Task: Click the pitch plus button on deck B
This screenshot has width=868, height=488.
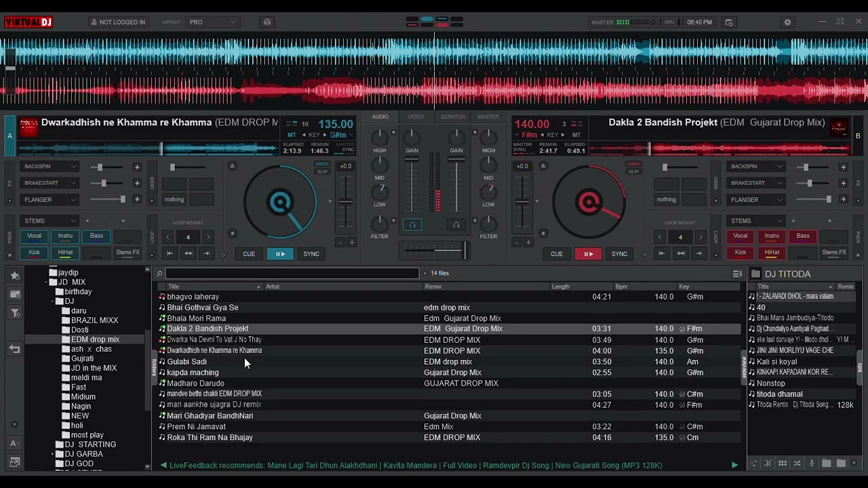Action: 528,243
